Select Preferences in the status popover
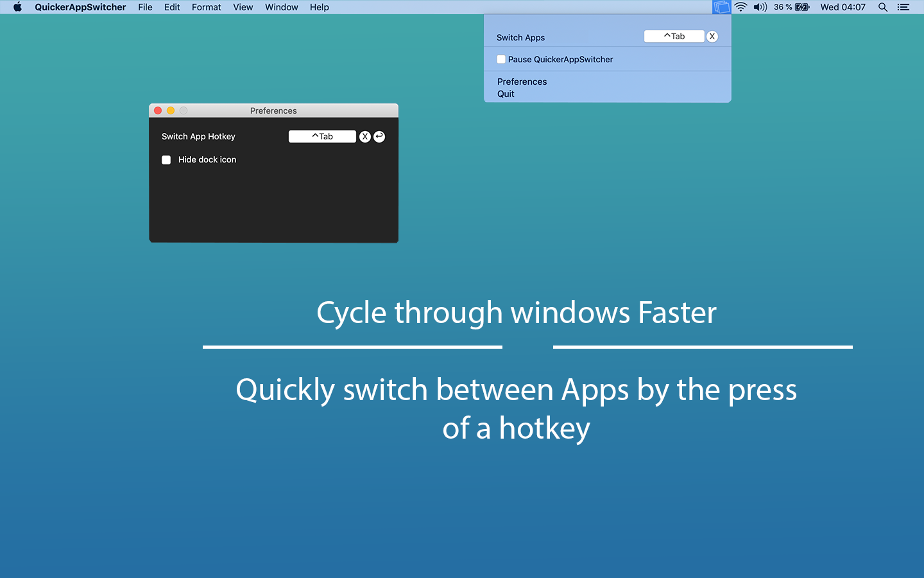Viewport: 924px width, 578px height. click(522, 82)
